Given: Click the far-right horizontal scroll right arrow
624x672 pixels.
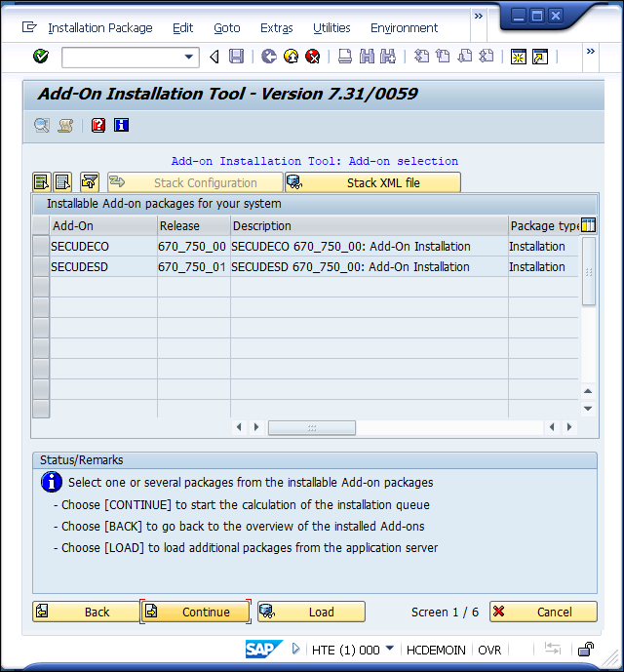Looking at the screenshot, I should [x=569, y=427].
